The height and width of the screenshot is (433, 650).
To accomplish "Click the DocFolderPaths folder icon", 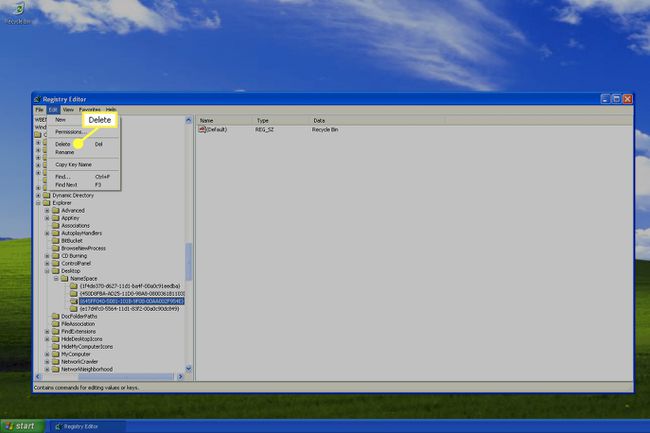I will click(56, 316).
